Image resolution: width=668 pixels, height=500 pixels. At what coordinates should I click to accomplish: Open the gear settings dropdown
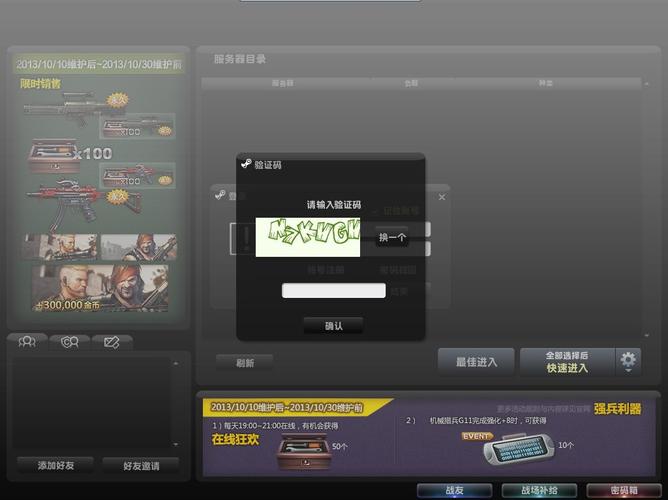(x=628, y=362)
